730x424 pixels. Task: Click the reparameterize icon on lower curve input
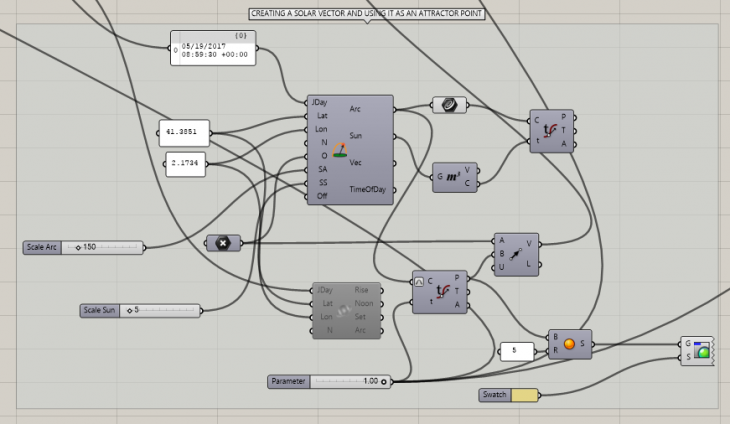419,280
